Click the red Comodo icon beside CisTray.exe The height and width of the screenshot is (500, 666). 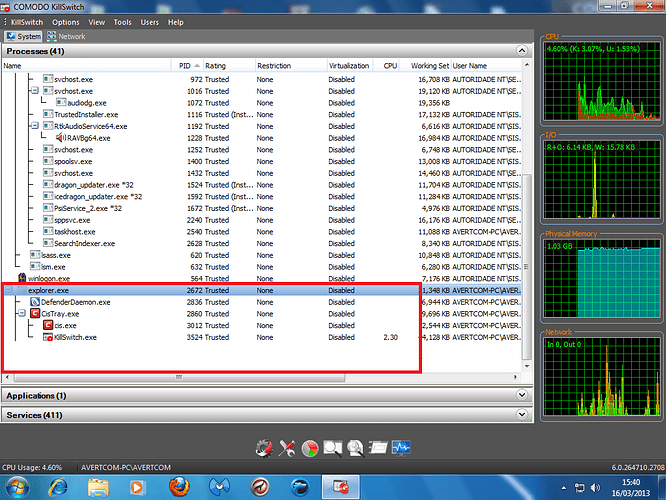pyautogui.click(x=35, y=314)
